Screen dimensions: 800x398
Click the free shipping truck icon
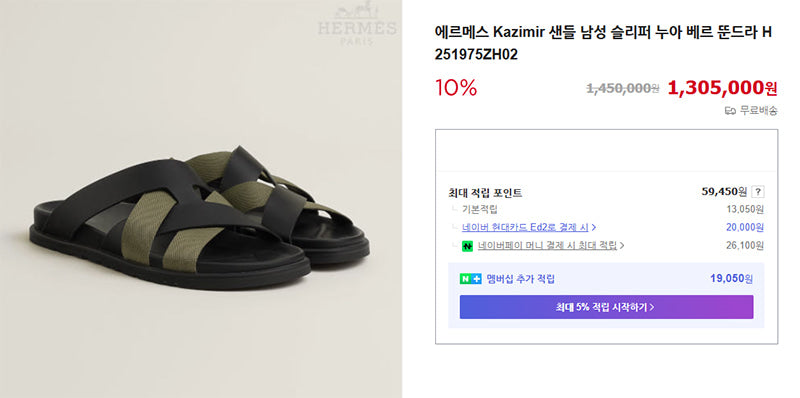(x=730, y=111)
